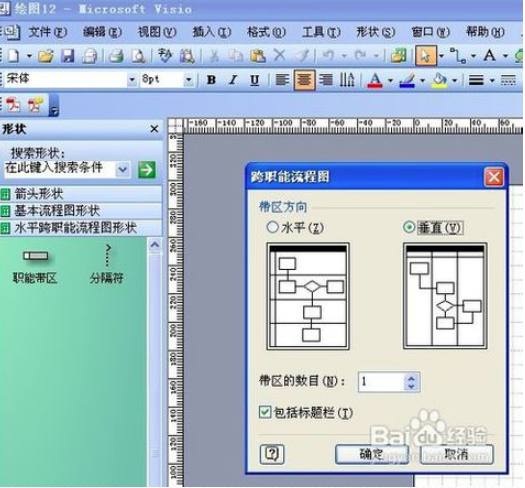Open the line color dropdown arrow

(423, 80)
